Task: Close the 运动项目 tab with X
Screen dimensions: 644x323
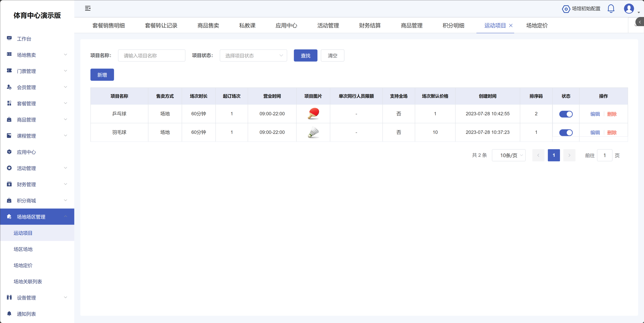Action: (511, 25)
